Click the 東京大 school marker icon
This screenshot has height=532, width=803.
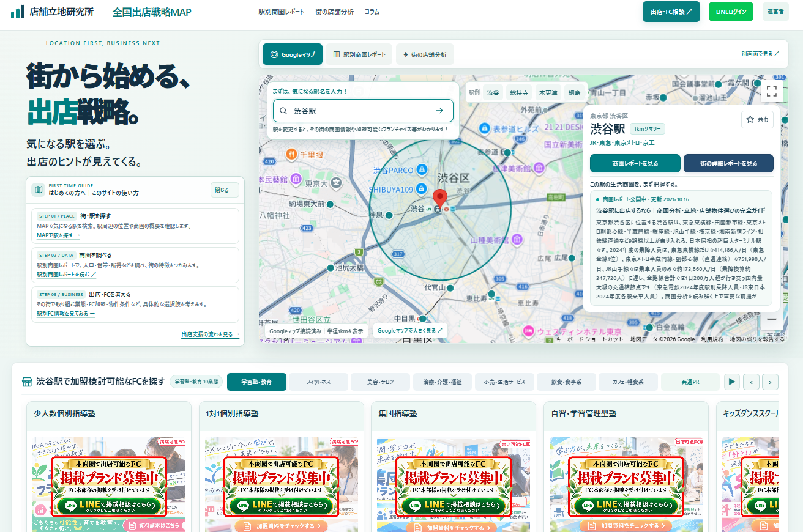tap(336, 182)
